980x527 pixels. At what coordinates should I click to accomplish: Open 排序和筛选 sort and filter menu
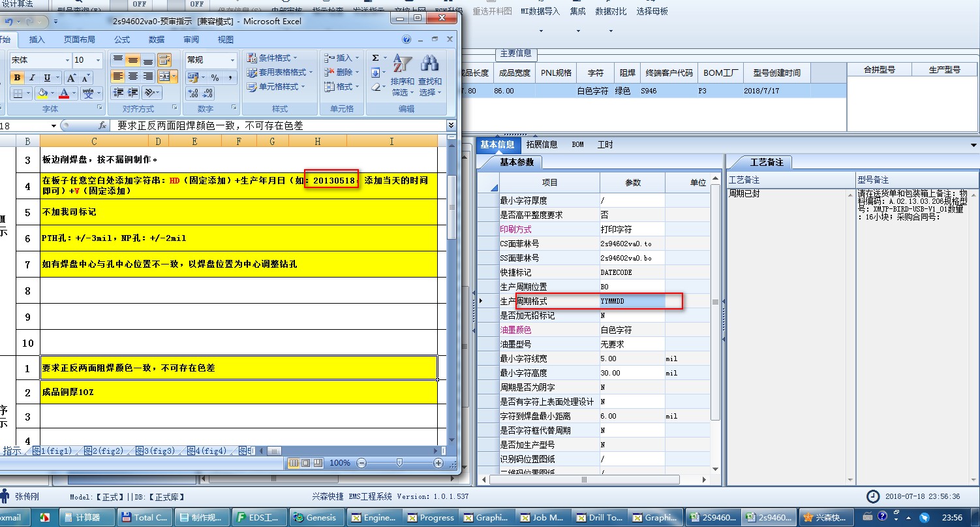[403, 75]
